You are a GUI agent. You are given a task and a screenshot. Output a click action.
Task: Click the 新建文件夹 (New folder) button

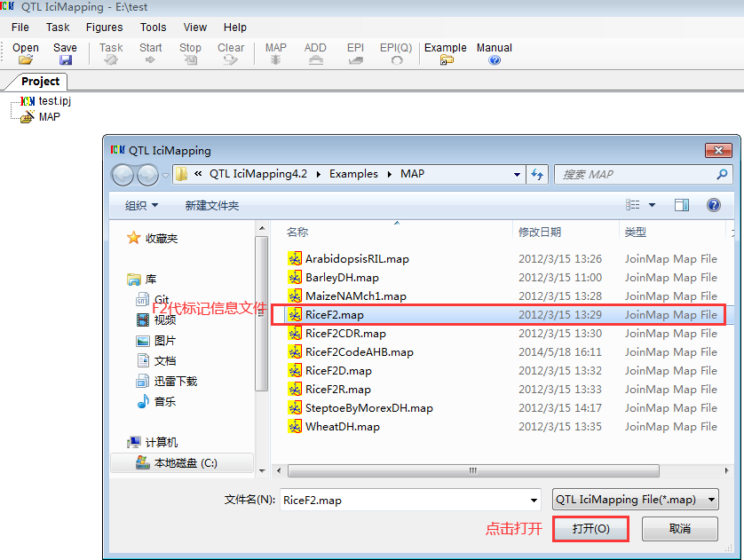point(211,205)
